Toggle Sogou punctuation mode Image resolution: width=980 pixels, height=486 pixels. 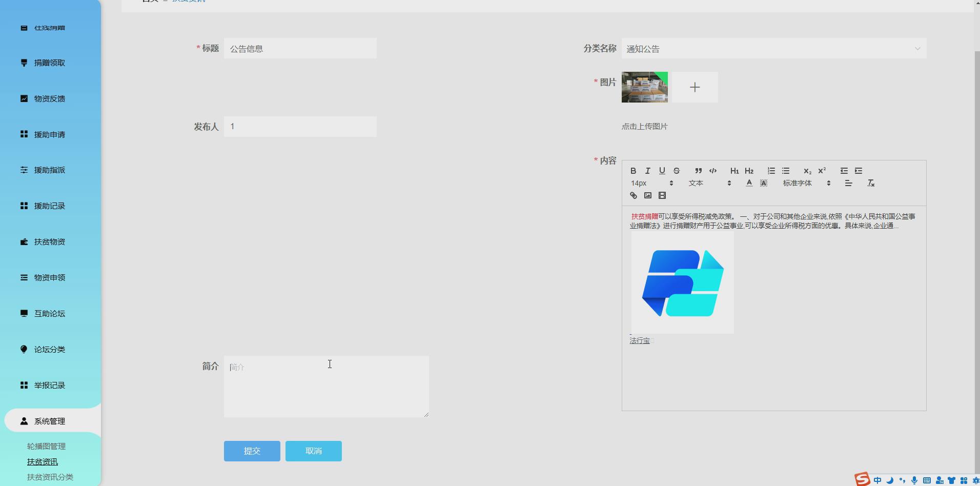click(x=902, y=480)
